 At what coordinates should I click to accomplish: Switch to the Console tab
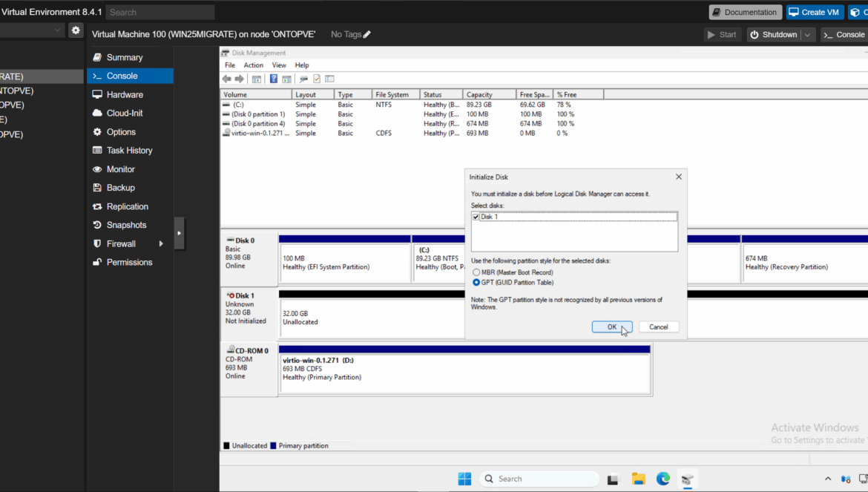pos(130,76)
